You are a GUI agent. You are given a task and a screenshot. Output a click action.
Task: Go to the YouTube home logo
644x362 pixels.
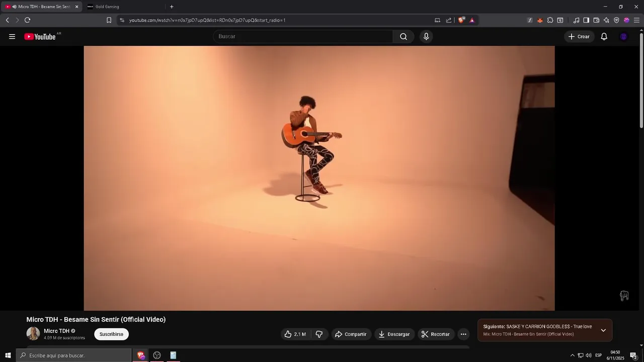pyautogui.click(x=40, y=36)
